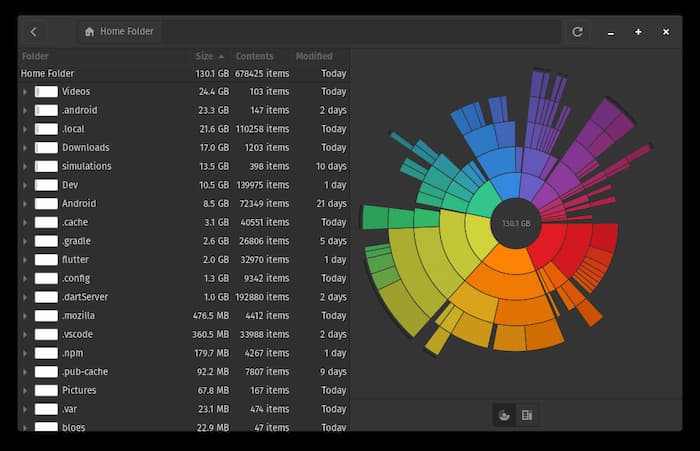Select the Home Folder root row
Viewport: 700px width, 451px height.
(x=48, y=74)
